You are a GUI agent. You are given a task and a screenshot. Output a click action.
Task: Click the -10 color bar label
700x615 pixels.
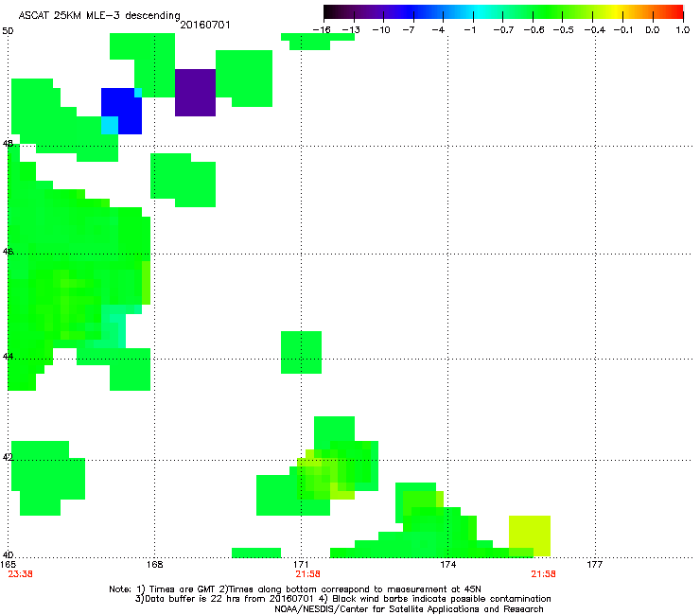[381, 30]
